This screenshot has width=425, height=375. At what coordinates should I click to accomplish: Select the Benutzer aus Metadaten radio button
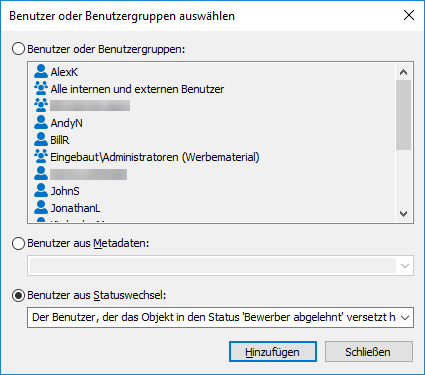(18, 243)
